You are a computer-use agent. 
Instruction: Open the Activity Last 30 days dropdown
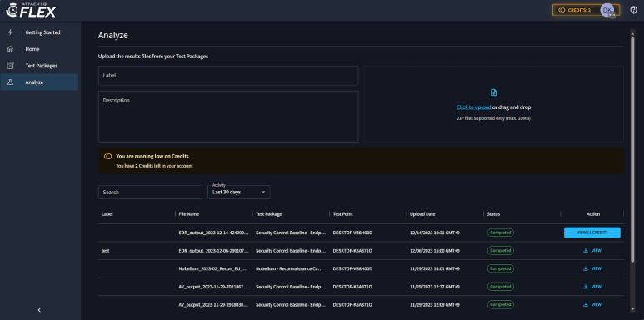pyautogui.click(x=238, y=192)
